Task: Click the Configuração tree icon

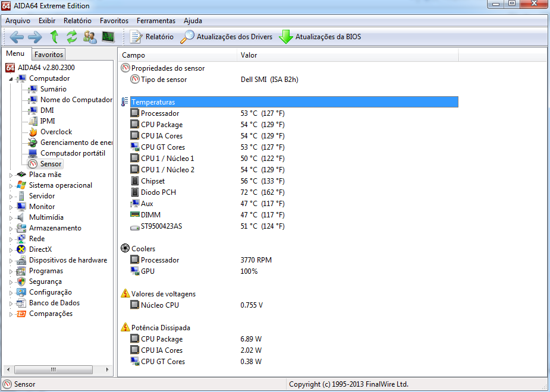Action: pos(21,292)
